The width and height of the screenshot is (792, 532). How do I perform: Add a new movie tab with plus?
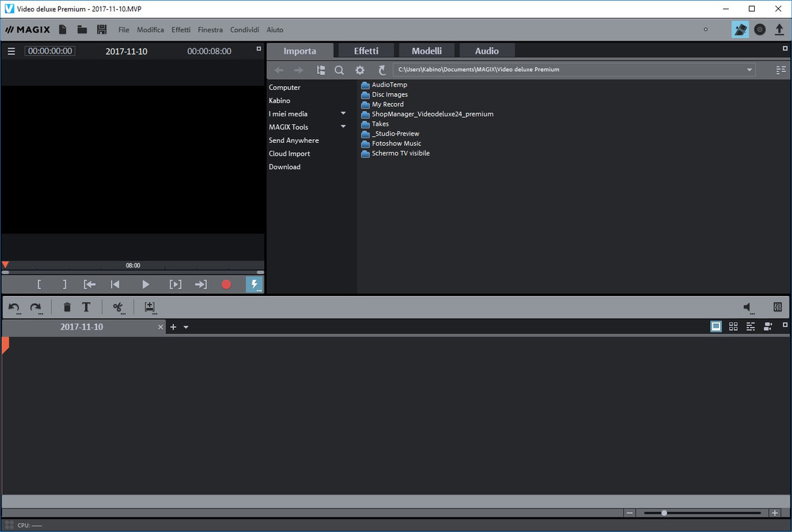[173, 327]
